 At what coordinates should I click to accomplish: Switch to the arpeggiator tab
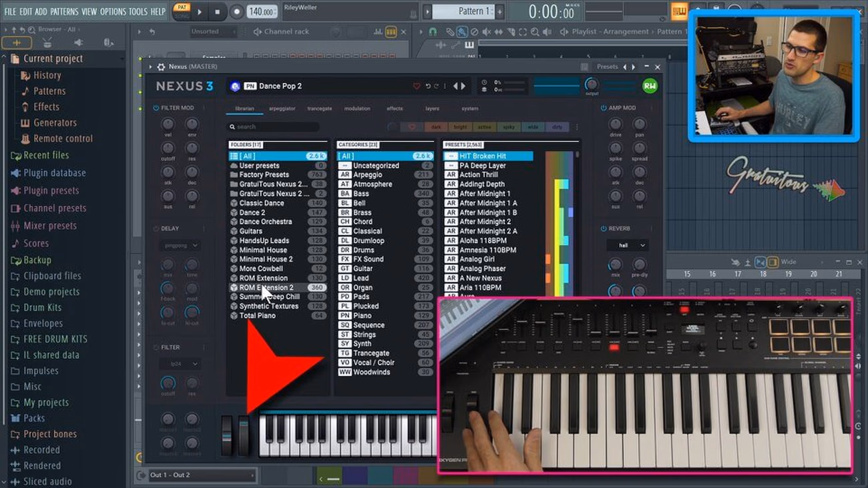pyautogui.click(x=282, y=108)
